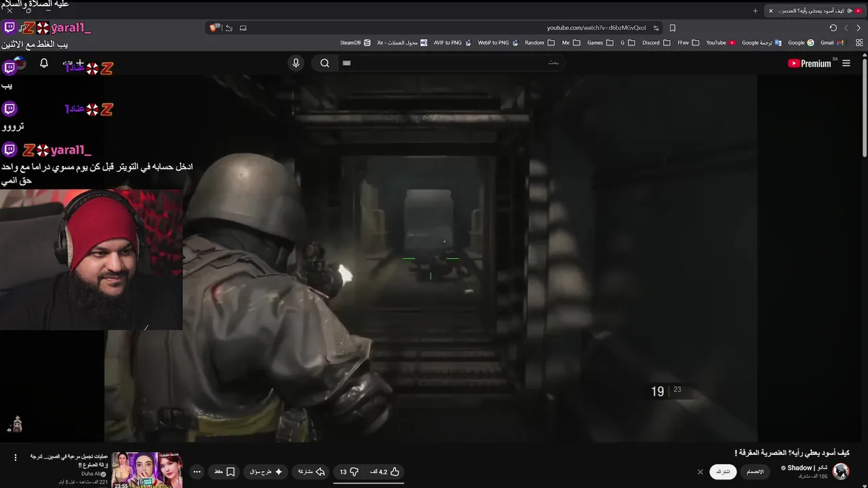Click the subscribe (اشترك) button

(723, 472)
